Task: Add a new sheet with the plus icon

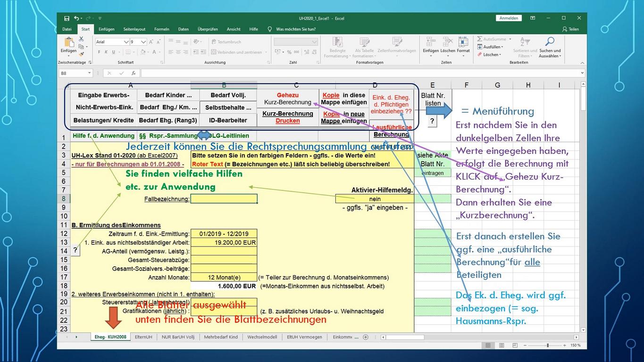Action: pyautogui.click(x=365, y=337)
